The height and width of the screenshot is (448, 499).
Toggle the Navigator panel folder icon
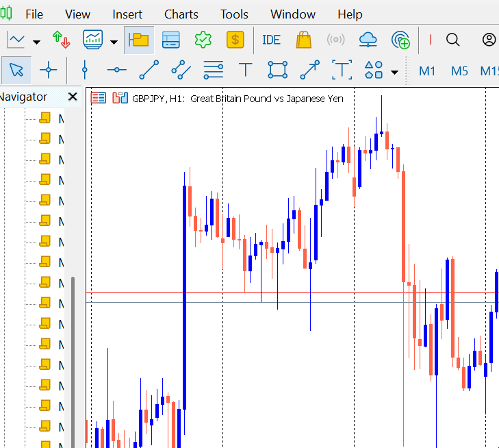pos(139,40)
